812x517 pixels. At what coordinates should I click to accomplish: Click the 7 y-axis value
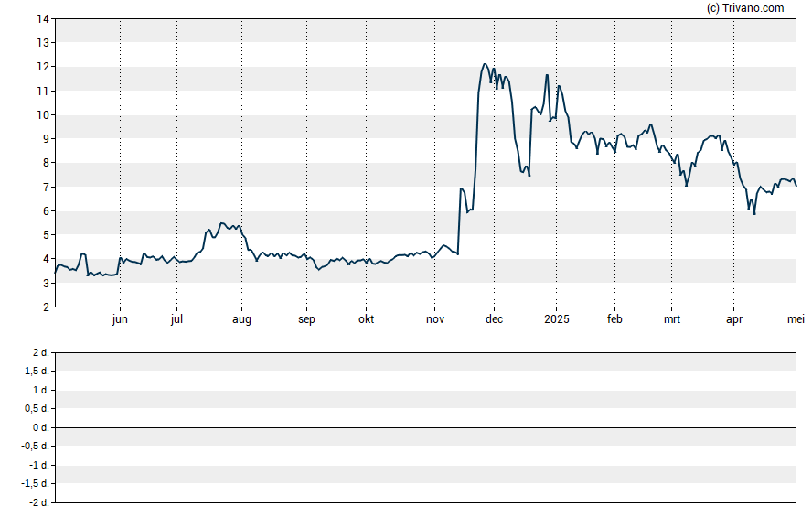click(x=46, y=187)
